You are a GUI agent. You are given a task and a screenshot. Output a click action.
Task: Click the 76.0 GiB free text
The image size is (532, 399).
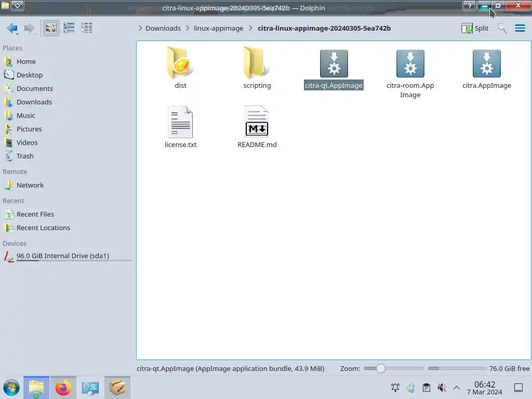[509, 368]
